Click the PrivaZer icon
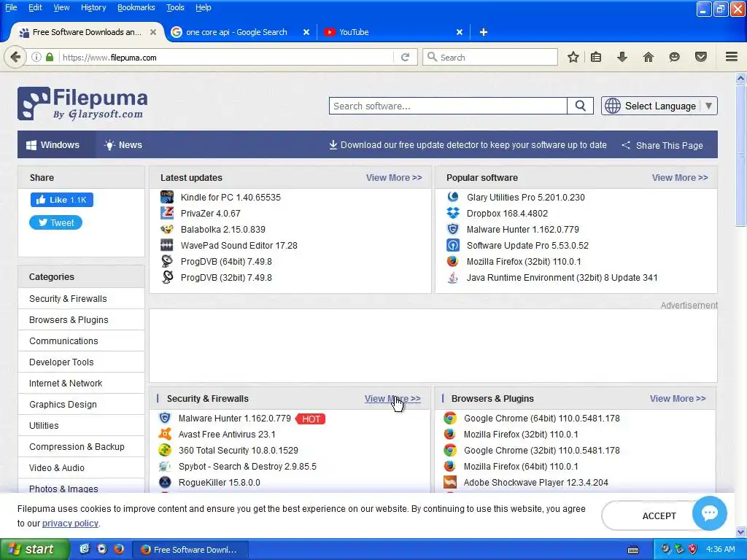This screenshot has height=560, width=747. pyautogui.click(x=167, y=213)
